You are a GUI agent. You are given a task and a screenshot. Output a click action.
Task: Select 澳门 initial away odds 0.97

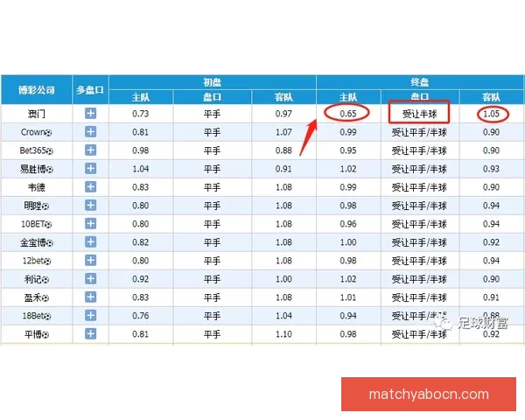pos(283,114)
